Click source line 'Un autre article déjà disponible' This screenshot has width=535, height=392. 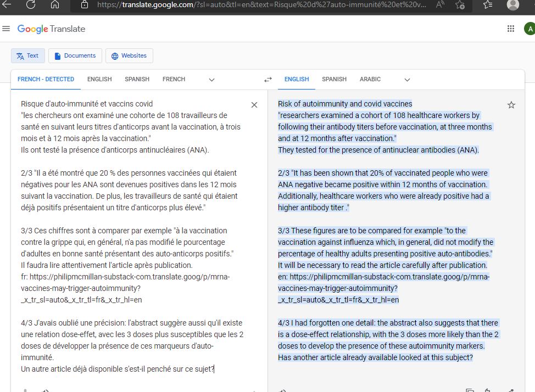118,369
